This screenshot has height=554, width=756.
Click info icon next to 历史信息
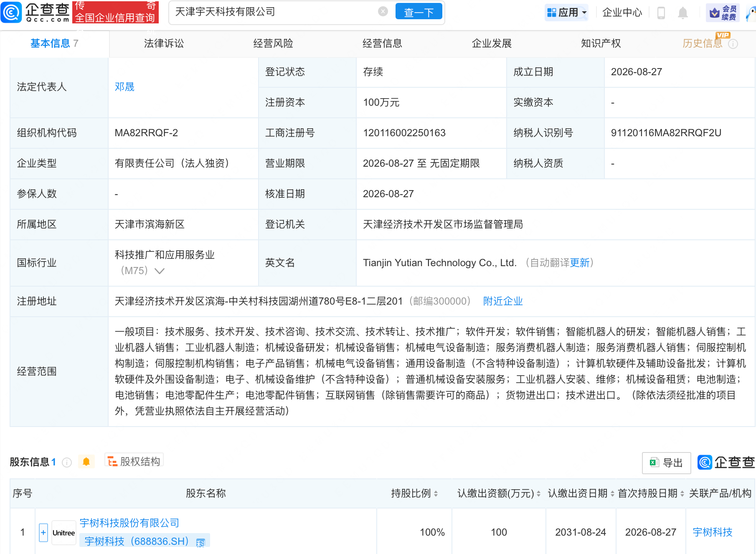(733, 44)
